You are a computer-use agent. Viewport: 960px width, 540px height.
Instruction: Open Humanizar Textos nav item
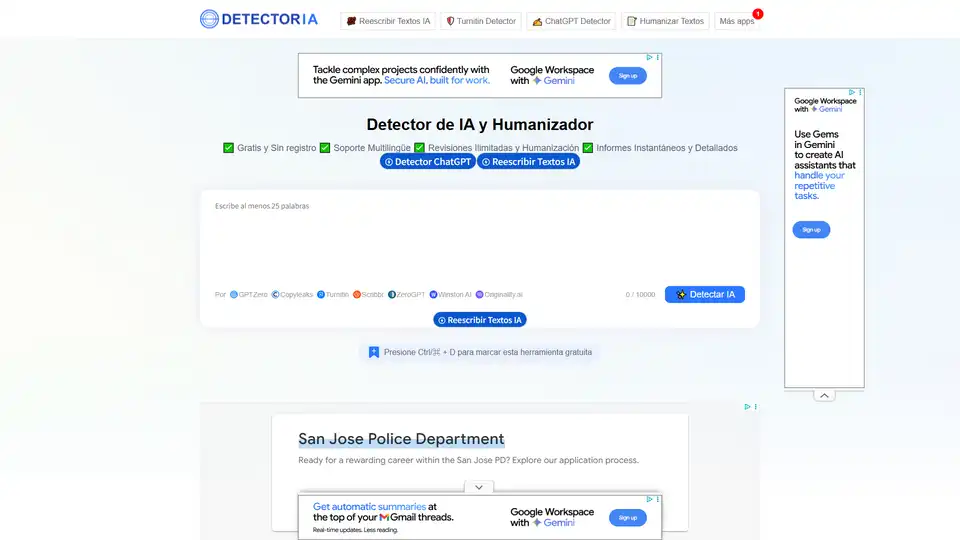(x=665, y=21)
